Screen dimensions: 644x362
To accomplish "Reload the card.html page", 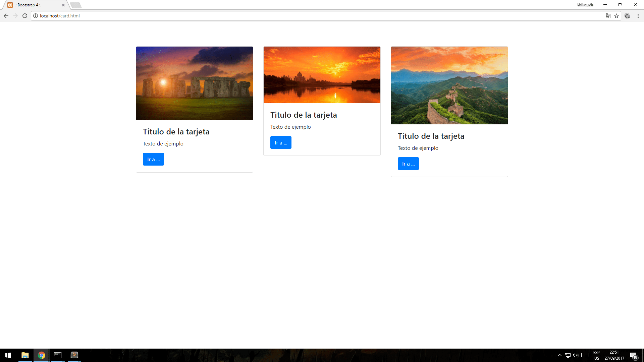I will (25, 15).
